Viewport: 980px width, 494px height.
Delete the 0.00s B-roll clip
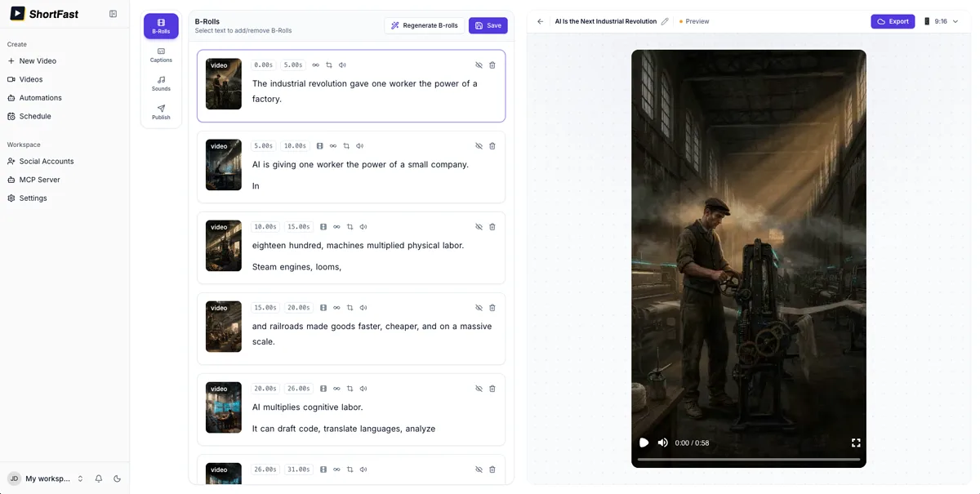tap(492, 65)
